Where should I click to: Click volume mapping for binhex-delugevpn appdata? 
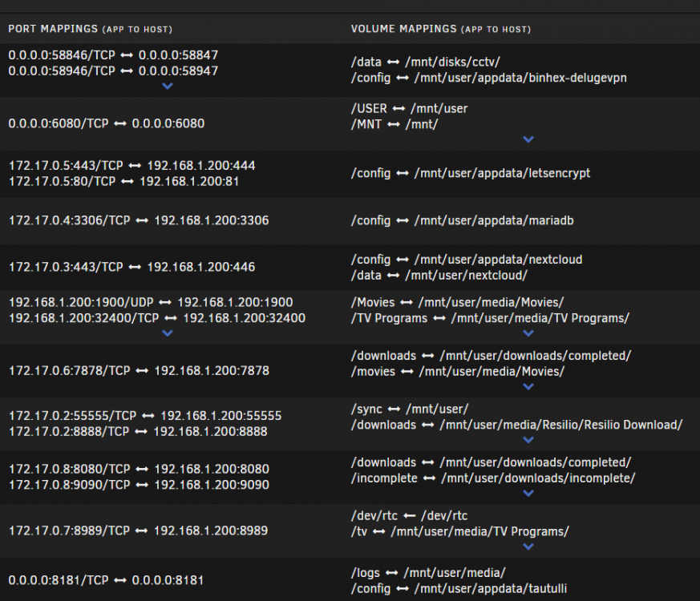click(x=489, y=78)
